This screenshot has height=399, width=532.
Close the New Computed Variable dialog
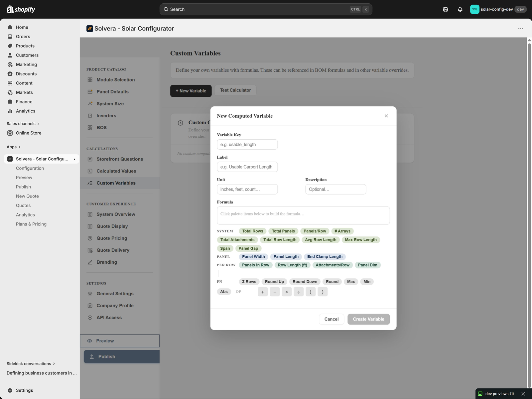click(386, 116)
